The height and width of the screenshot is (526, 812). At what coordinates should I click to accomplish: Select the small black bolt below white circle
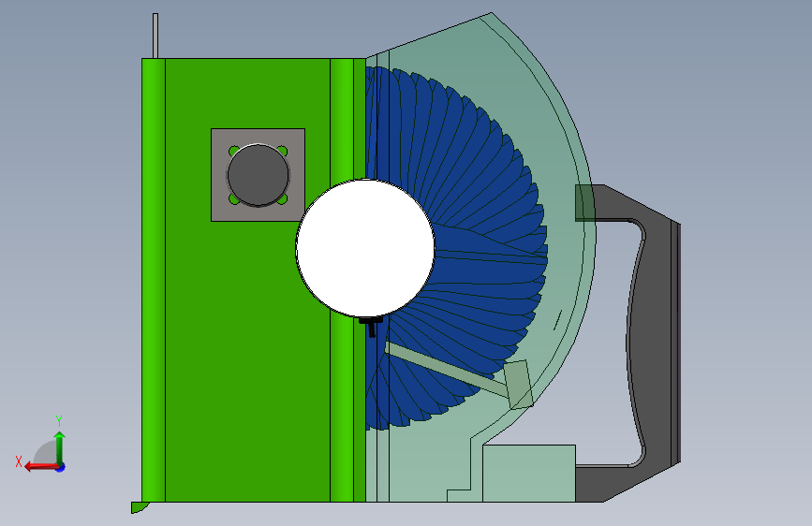pos(371,327)
